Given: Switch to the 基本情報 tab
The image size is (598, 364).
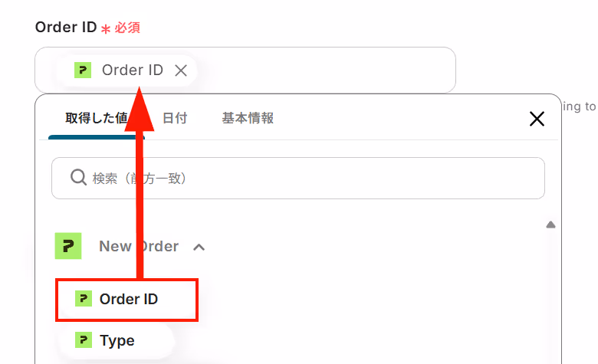Looking at the screenshot, I should coord(248,118).
